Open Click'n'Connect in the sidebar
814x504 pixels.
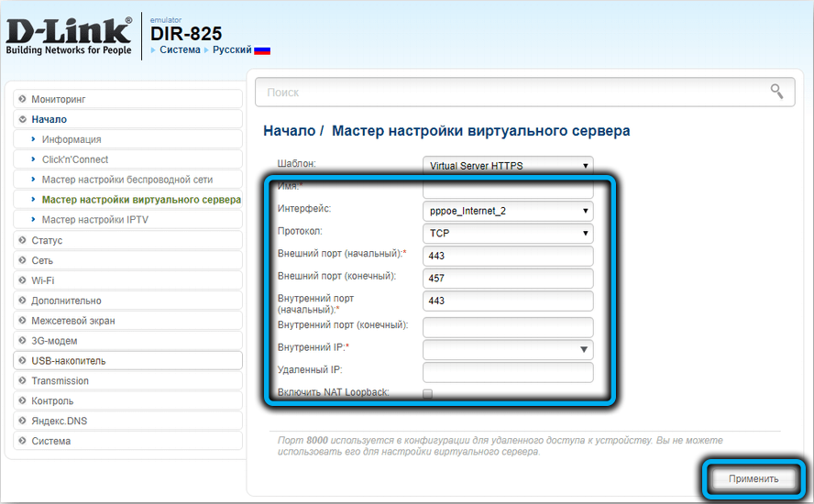click(x=75, y=159)
